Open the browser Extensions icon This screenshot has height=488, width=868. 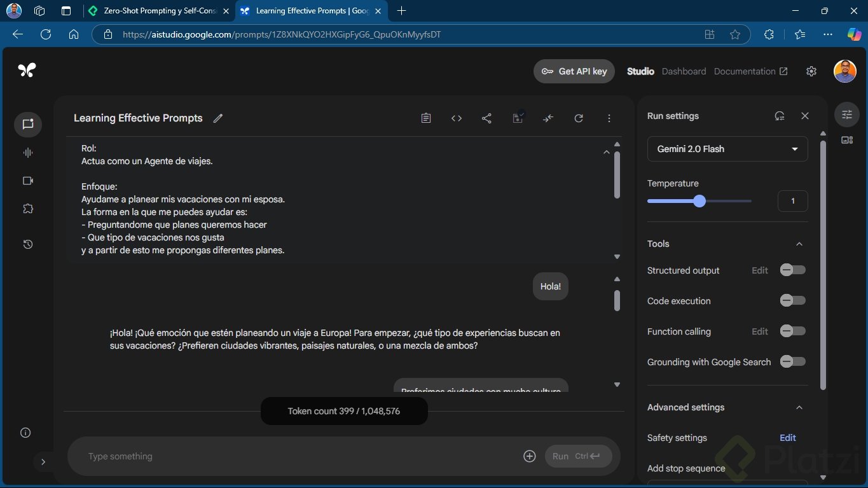coord(769,34)
